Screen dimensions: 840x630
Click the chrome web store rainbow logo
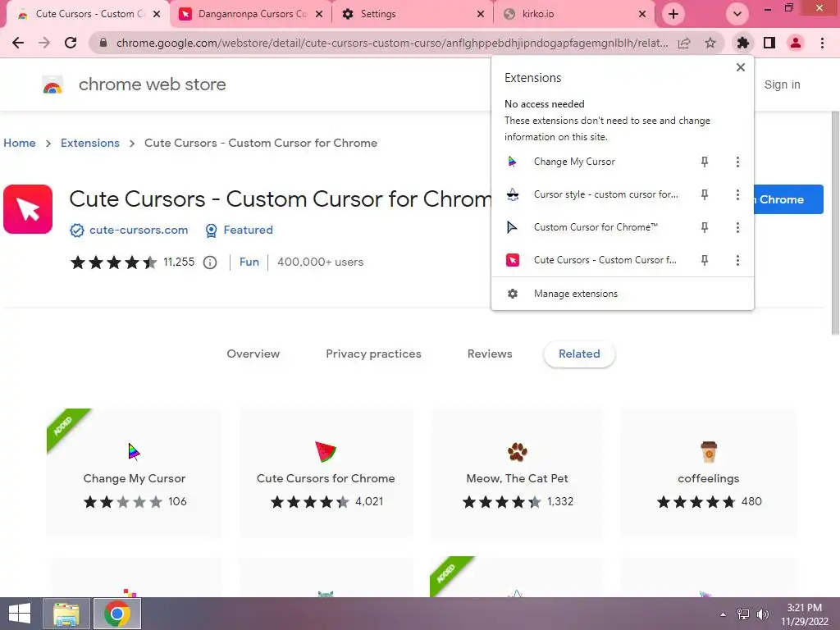pyautogui.click(x=52, y=85)
